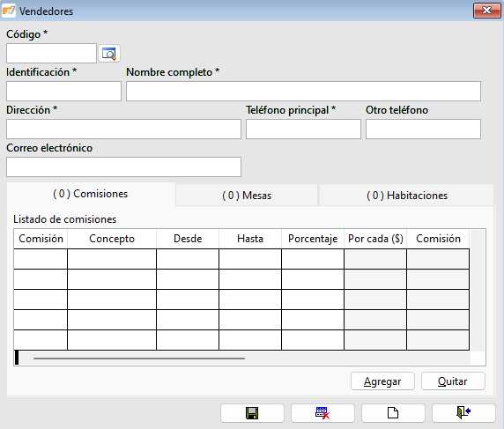Focus the Código input field

[x=51, y=54]
